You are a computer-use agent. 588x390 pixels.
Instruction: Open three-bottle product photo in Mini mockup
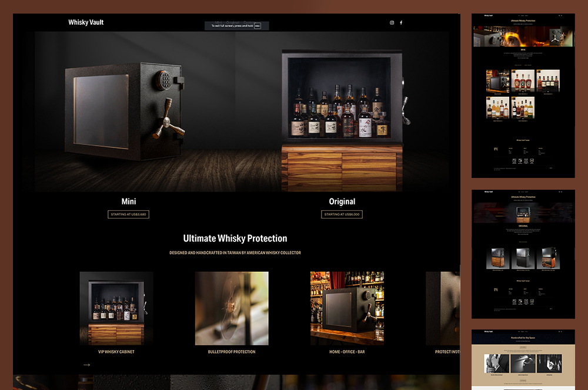523,81
